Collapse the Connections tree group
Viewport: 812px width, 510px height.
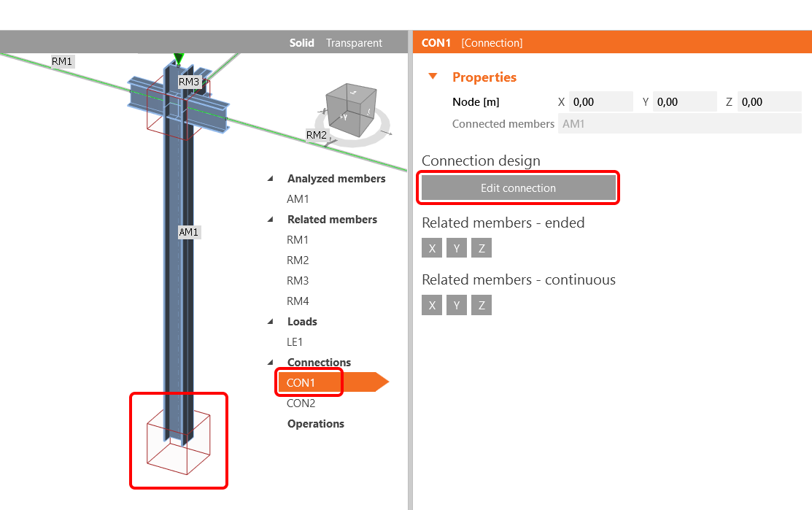tap(271, 363)
